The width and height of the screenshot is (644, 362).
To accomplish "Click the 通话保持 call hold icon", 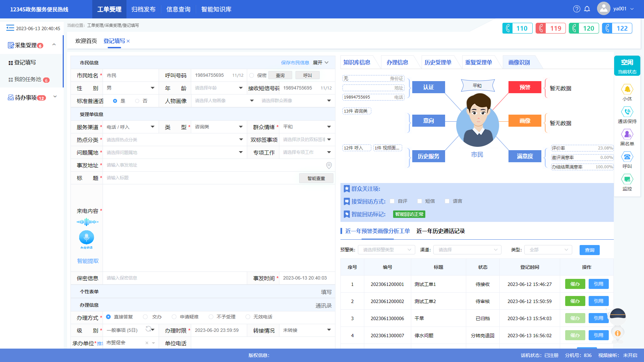I will pyautogui.click(x=627, y=112).
